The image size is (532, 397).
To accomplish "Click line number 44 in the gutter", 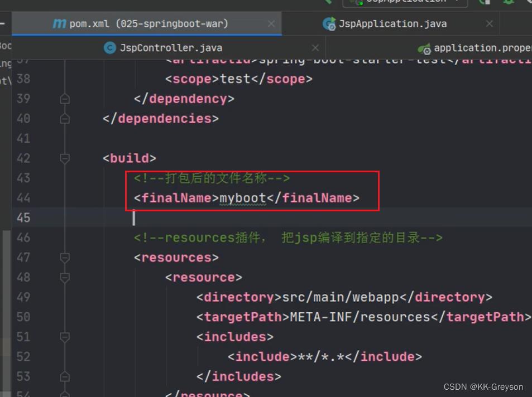I will click(23, 198).
